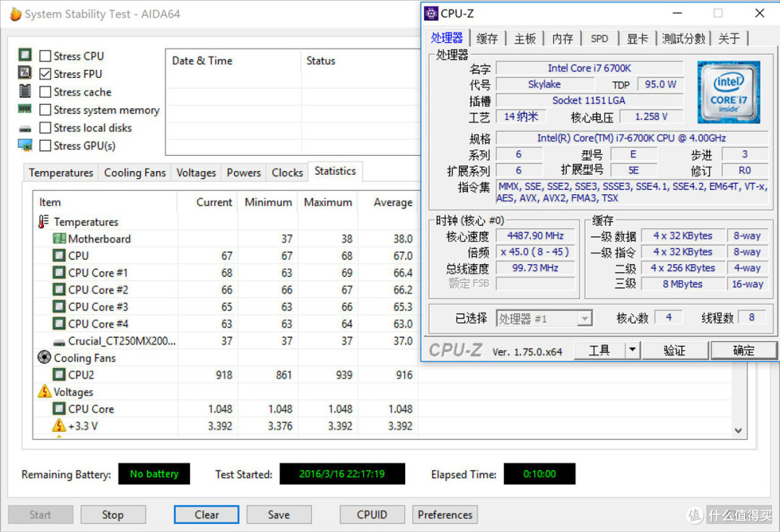Click the Temperatures thermometer icon

(44, 222)
